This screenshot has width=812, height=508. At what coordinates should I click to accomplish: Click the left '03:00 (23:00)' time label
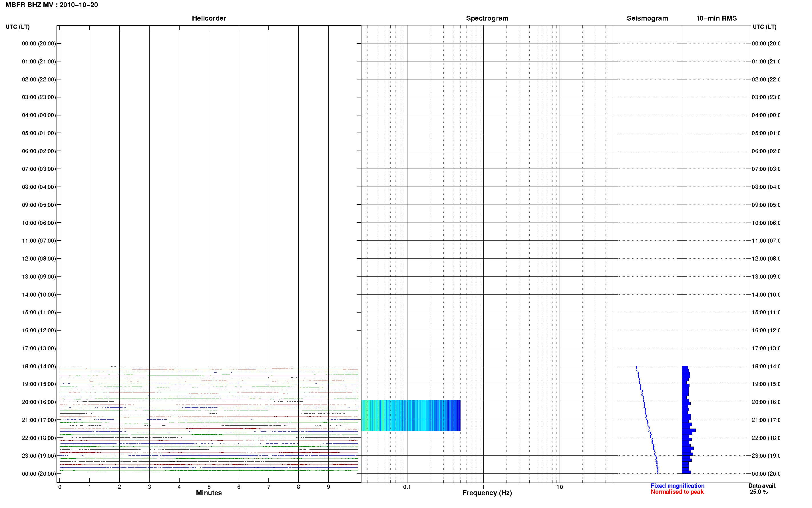click(x=39, y=97)
